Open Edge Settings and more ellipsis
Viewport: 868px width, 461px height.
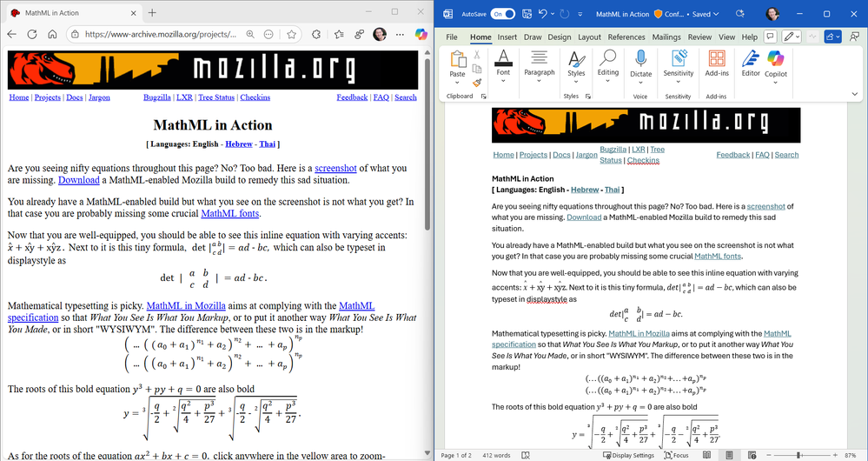(x=400, y=34)
